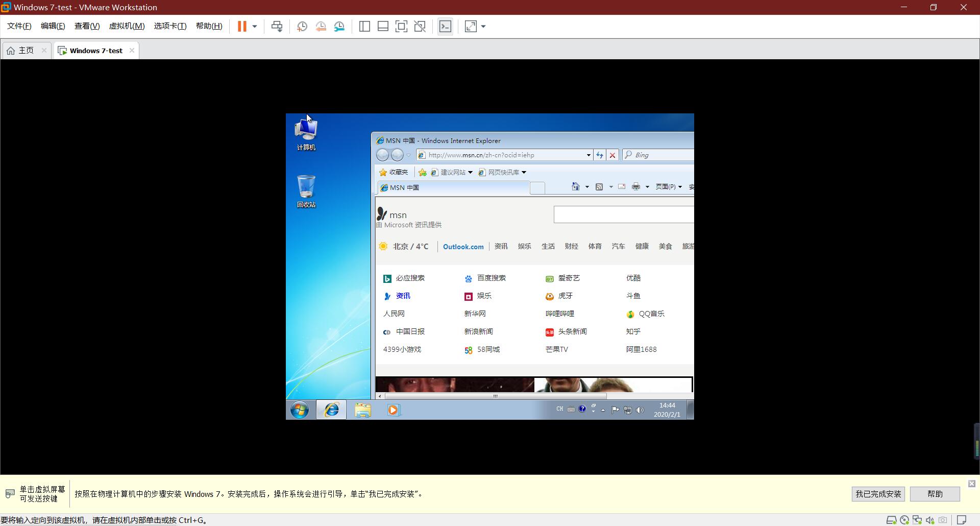Toggle the thumbnail bar view icon

383,26
